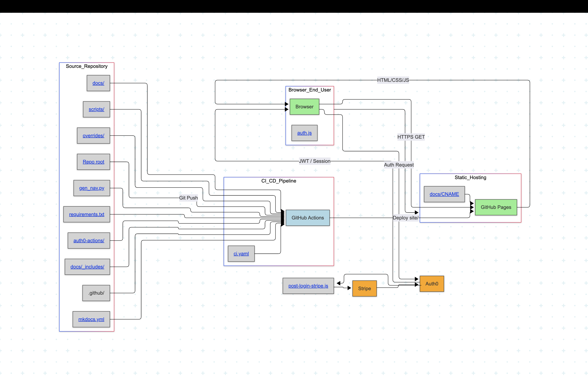Select the orange Auth0 node
Image resolution: width=588 pixels, height=380 pixels.
pos(432,284)
